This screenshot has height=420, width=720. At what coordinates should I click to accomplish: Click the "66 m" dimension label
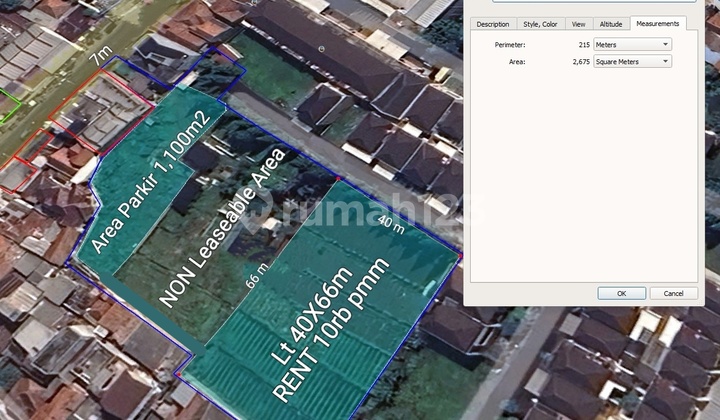pyautogui.click(x=259, y=276)
